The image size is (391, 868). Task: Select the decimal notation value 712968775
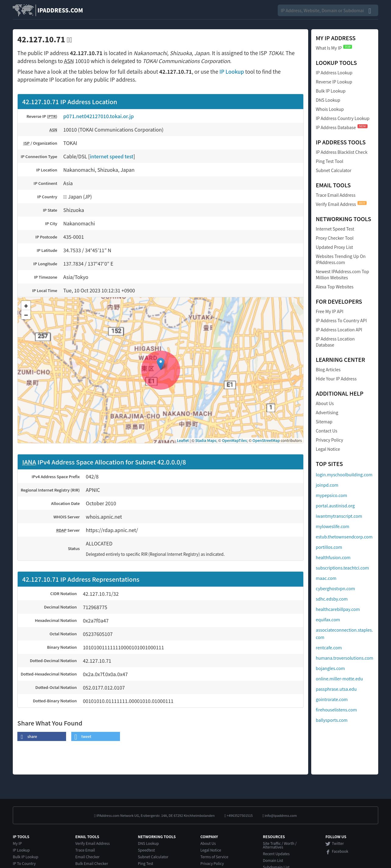click(x=95, y=607)
